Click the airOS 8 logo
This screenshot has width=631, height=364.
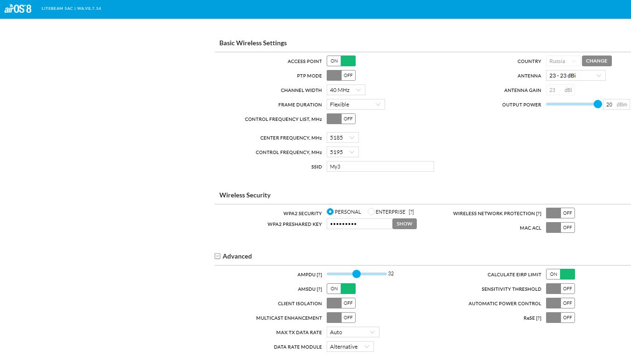(18, 9)
